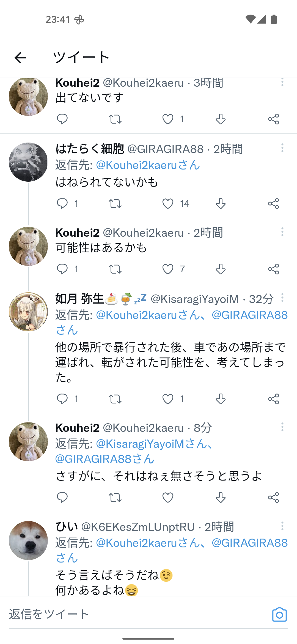
Task: Open more options on 如月 弥生's tweet
Action: [282, 298]
